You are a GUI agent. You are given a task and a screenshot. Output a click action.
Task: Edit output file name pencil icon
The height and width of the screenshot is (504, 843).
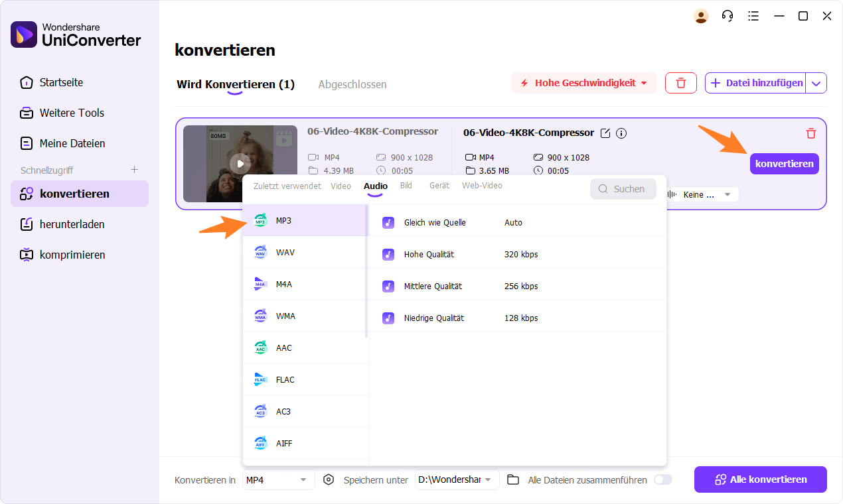pos(605,133)
